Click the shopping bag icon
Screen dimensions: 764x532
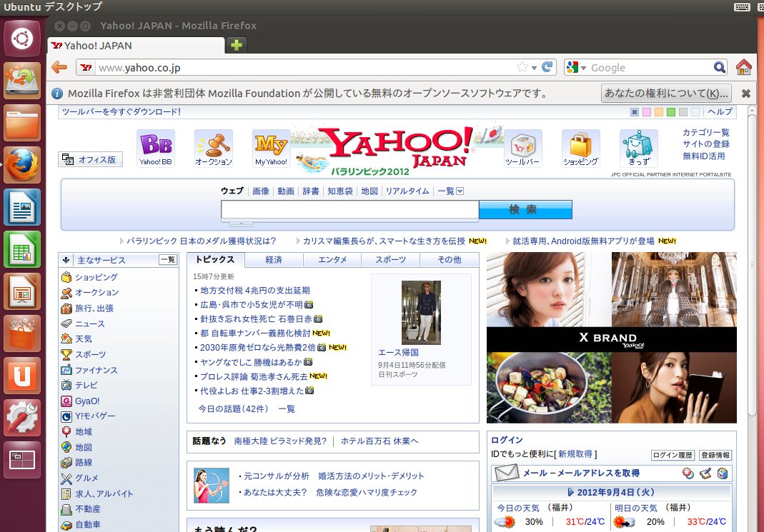coord(580,148)
